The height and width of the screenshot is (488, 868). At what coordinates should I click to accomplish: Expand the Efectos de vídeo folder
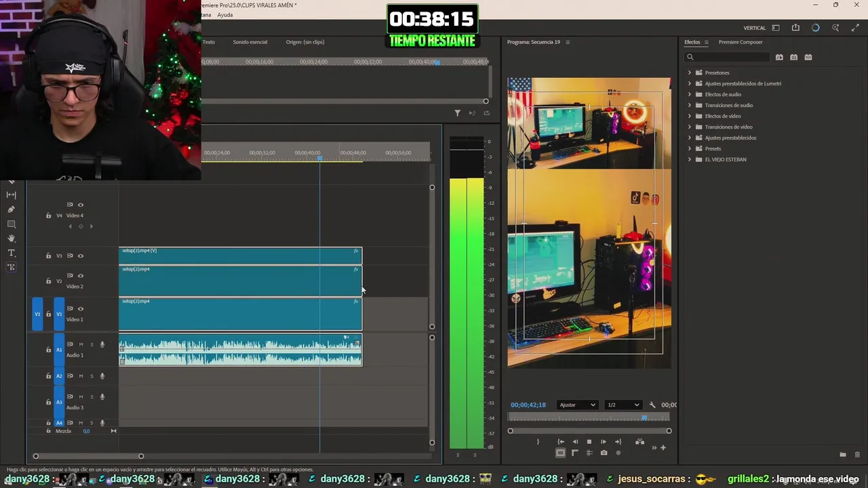point(690,116)
